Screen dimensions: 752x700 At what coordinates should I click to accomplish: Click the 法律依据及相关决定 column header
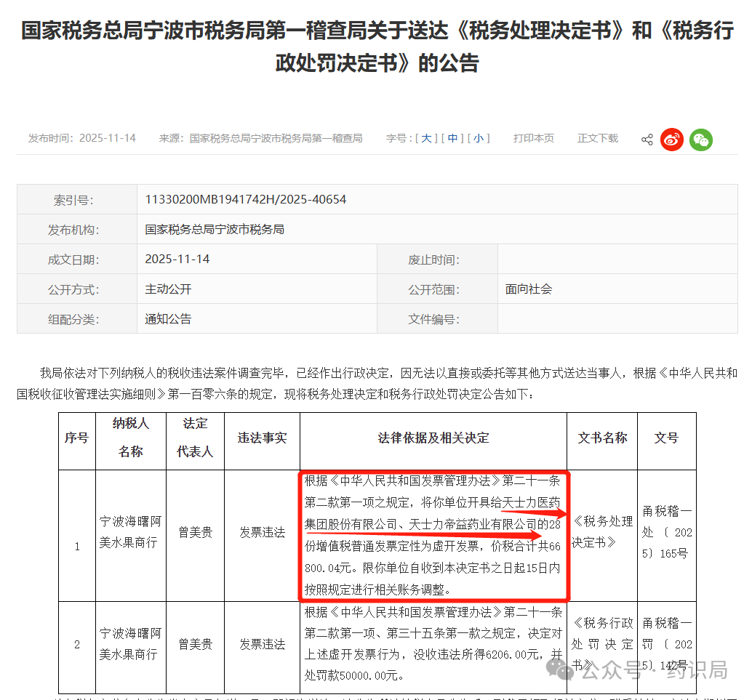click(x=433, y=438)
